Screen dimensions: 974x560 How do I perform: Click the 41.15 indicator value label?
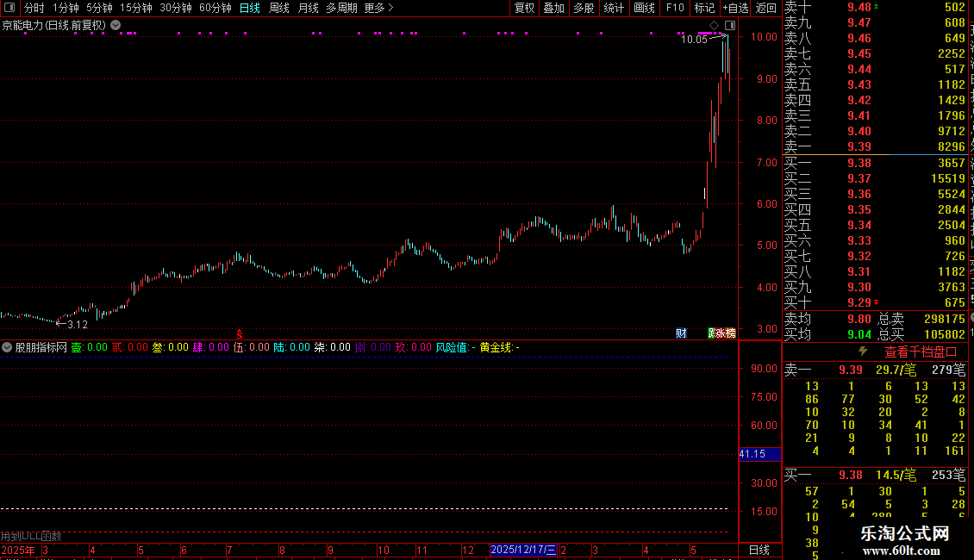(x=759, y=454)
